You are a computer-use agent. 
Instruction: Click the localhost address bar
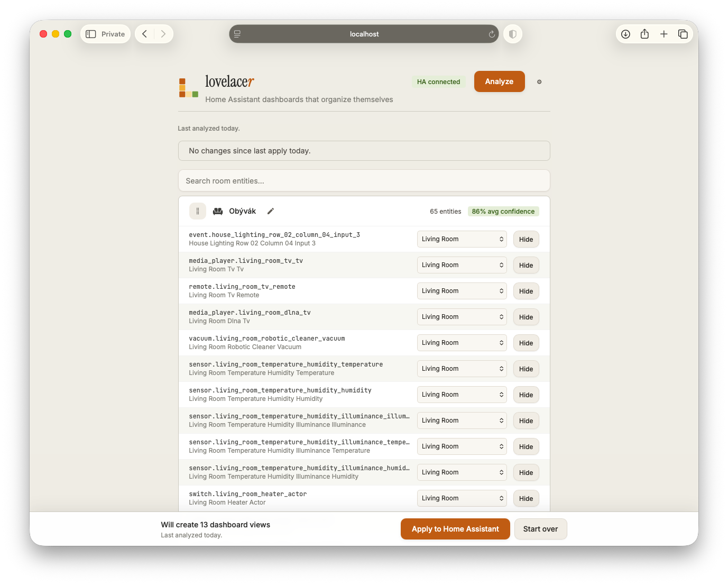click(x=364, y=34)
